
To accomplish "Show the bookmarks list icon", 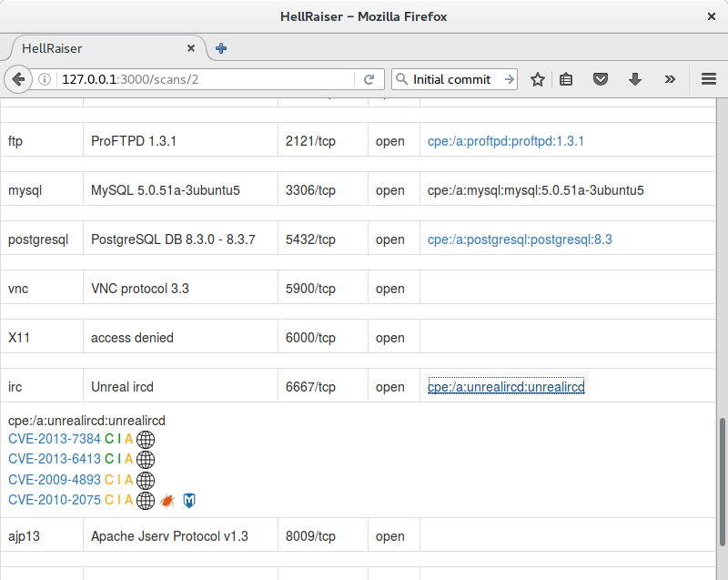I will point(567,79).
